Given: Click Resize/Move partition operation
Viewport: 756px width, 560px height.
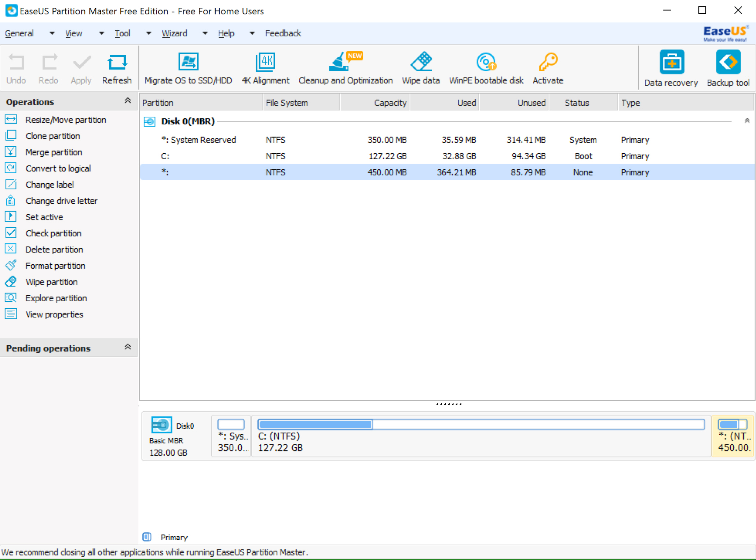Looking at the screenshot, I should tap(66, 119).
